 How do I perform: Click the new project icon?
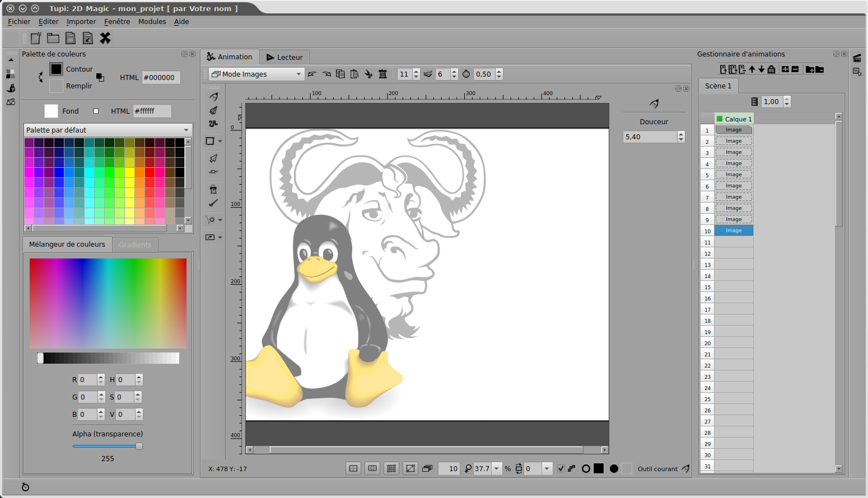click(36, 38)
